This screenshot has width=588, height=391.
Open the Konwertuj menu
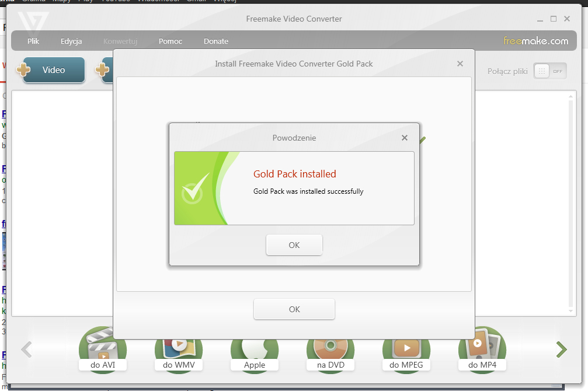pyautogui.click(x=120, y=41)
